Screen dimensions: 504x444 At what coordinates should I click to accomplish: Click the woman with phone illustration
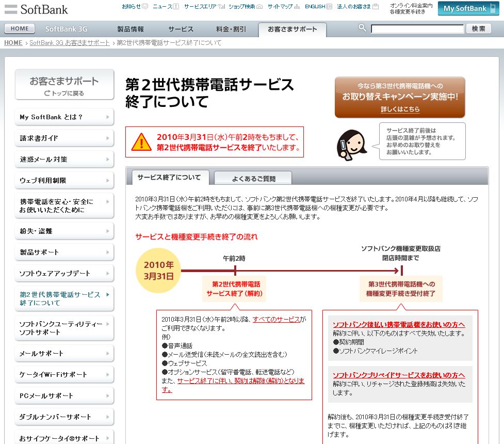pyautogui.click(x=351, y=144)
